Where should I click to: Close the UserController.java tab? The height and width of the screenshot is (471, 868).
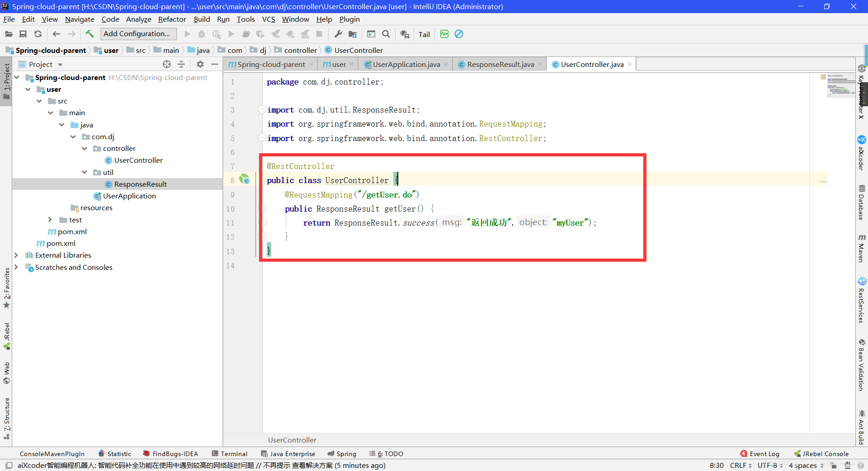630,64
